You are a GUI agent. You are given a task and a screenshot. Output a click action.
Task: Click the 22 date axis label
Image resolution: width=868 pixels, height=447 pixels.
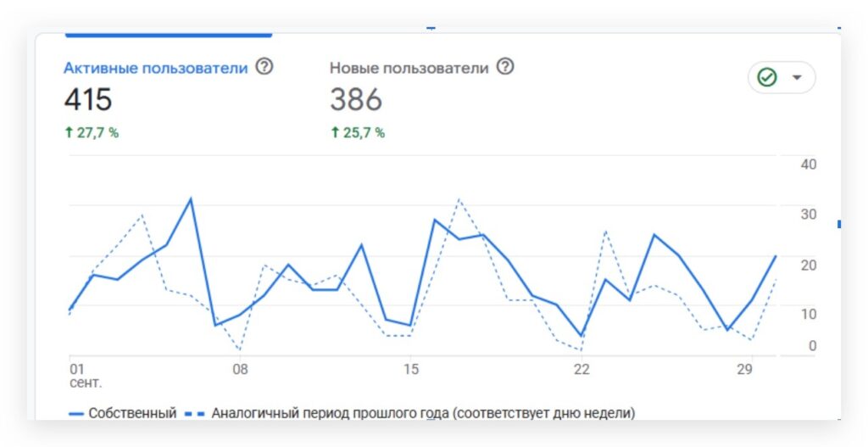click(x=581, y=370)
